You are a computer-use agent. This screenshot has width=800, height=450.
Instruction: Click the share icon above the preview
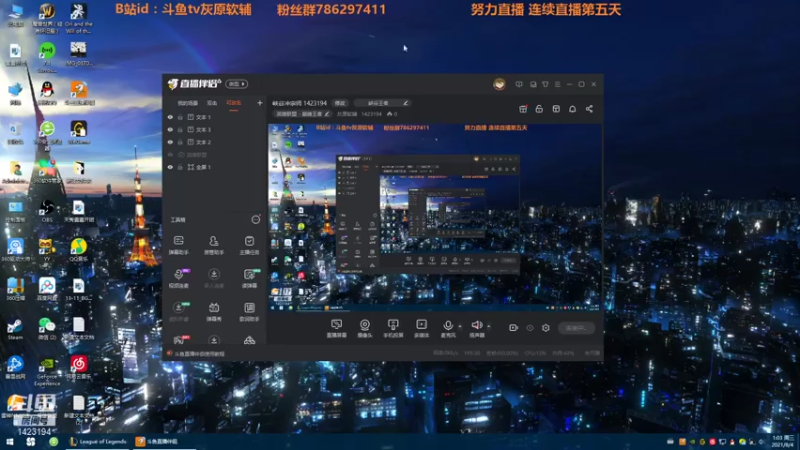(x=589, y=109)
